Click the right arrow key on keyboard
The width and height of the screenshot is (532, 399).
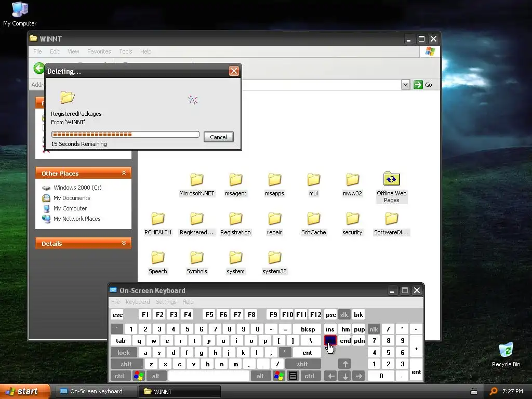(x=358, y=376)
